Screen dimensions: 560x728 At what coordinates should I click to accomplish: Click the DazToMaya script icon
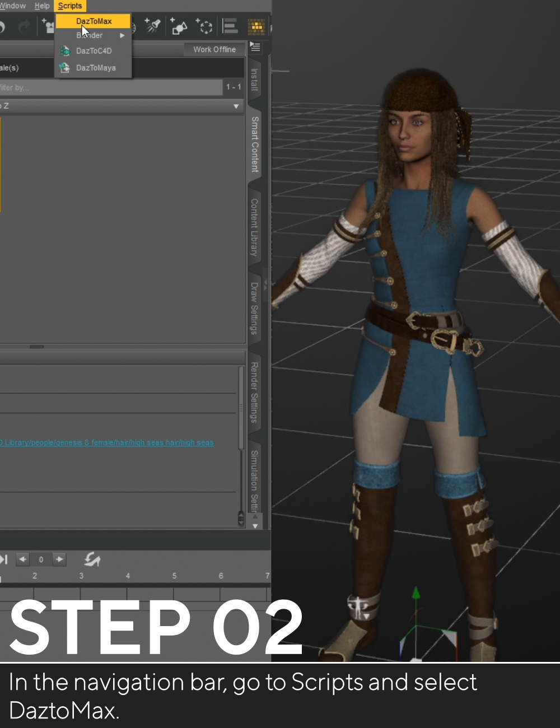coord(65,68)
